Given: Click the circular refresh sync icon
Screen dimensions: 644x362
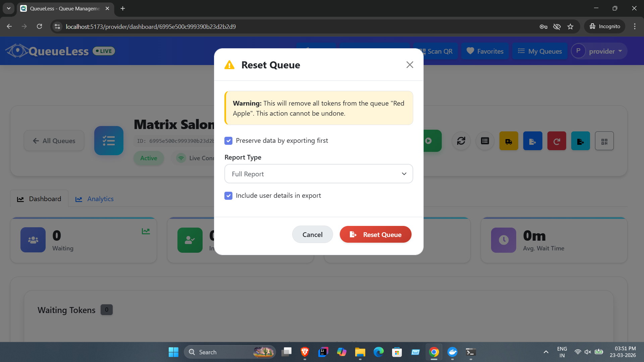Looking at the screenshot, I should tap(461, 141).
